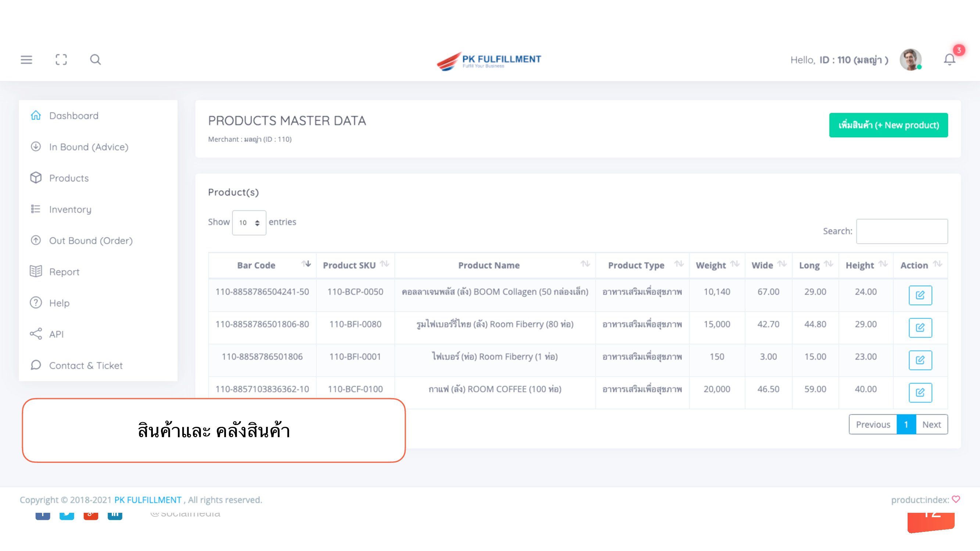Viewport: 980px width, 551px height.
Task: Click the green New product button
Action: tap(888, 125)
